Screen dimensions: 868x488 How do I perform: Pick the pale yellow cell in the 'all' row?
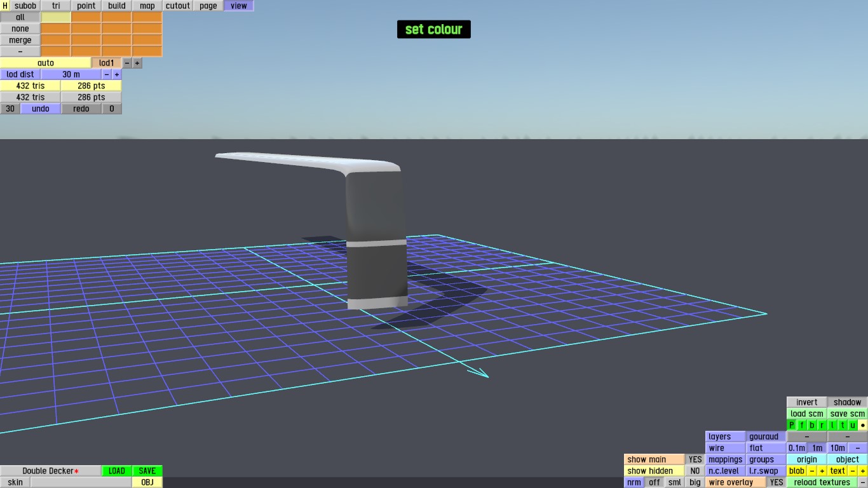56,17
